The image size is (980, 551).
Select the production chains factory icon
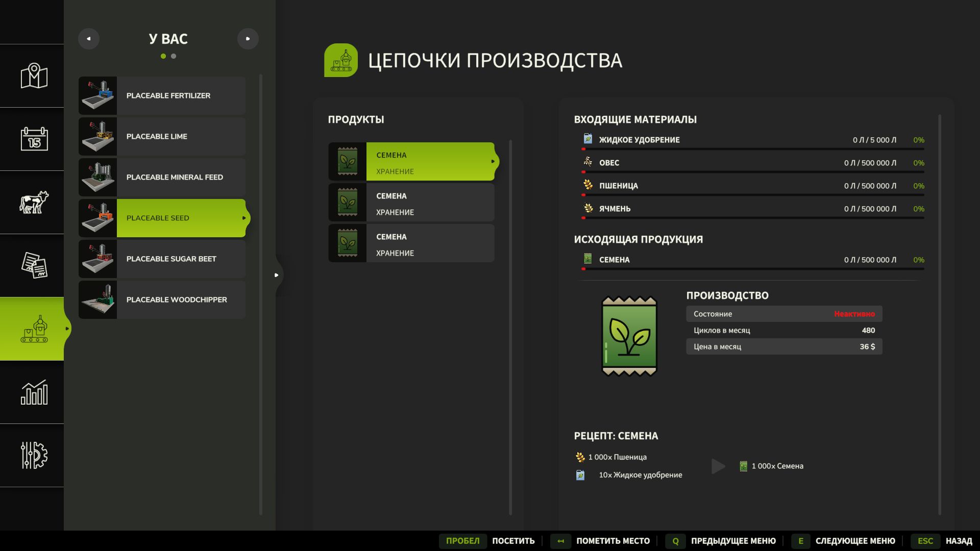pos(34,329)
